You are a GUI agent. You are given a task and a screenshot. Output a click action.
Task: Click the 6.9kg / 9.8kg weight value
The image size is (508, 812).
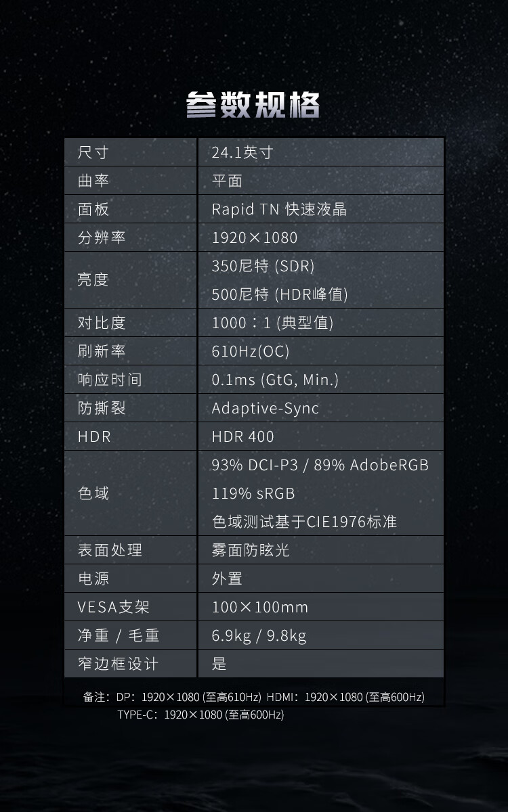(x=259, y=636)
